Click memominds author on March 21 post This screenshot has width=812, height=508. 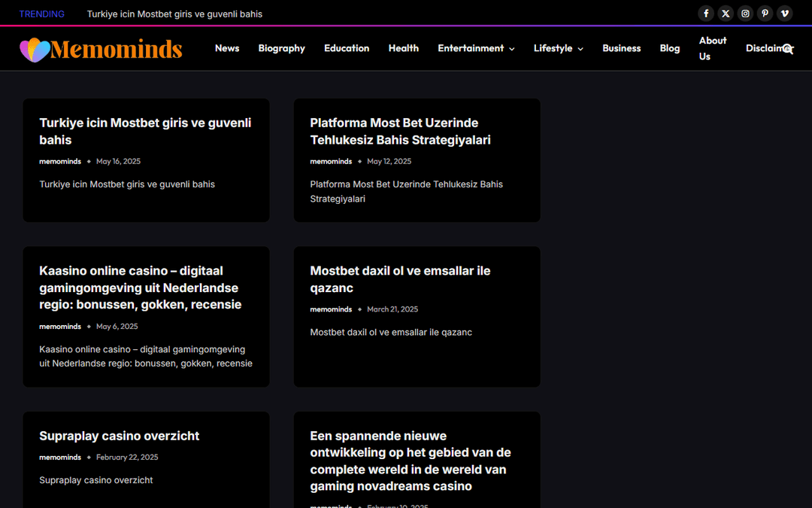pyautogui.click(x=331, y=309)
